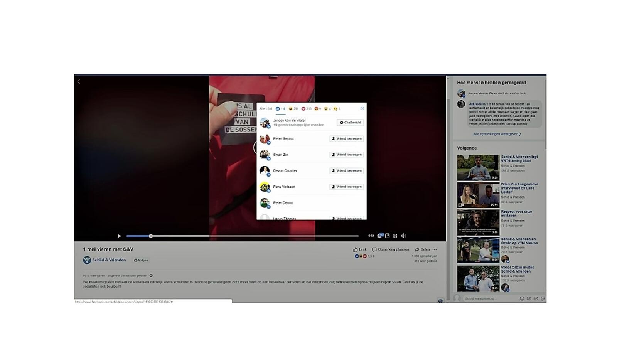617x364 pixels.
Task: Send Chatbericht to Jeroen Van de Water
Action: pyautogui.click(x=350, y=123)
